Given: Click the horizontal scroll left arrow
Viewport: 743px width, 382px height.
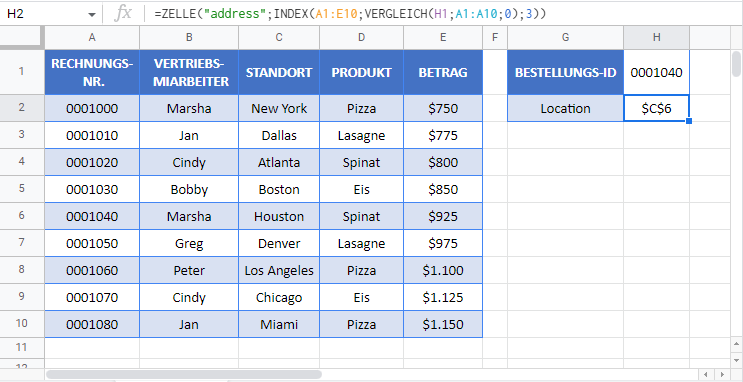Looking at the screenshot, I should (x=707, y=374).
